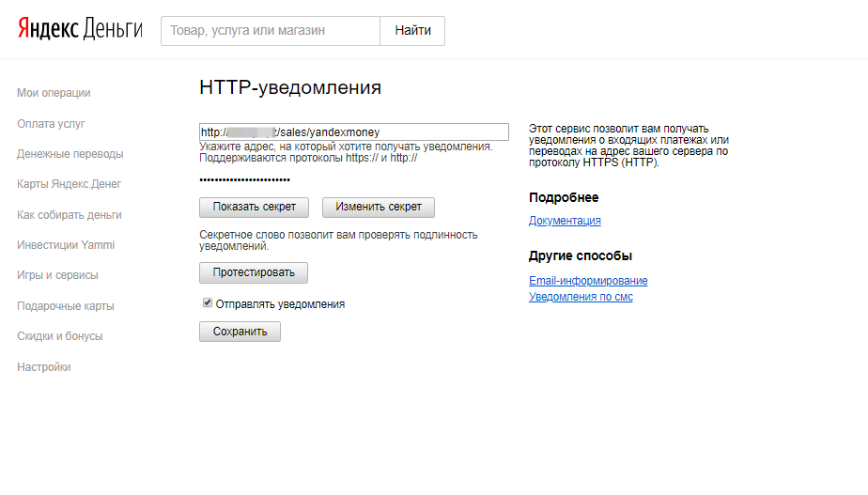
Task: Open Инвестиции Yammi section
Action: tap(66, 245)
